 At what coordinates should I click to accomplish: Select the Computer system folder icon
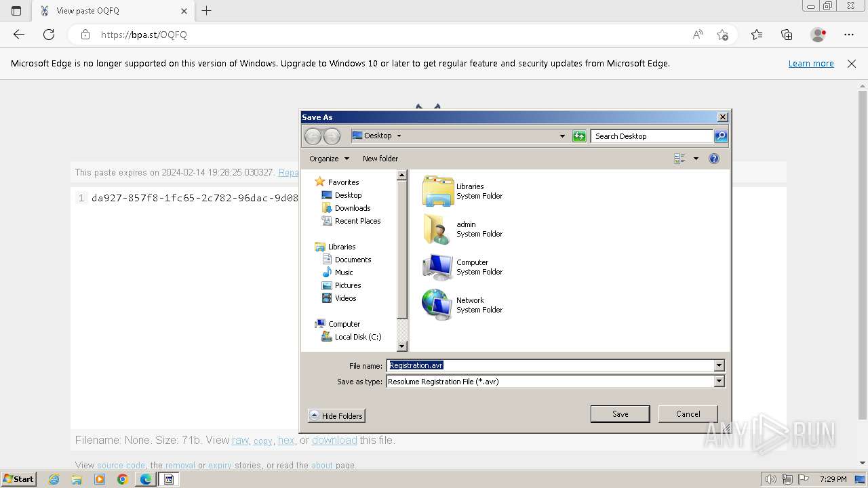[437, 267]
